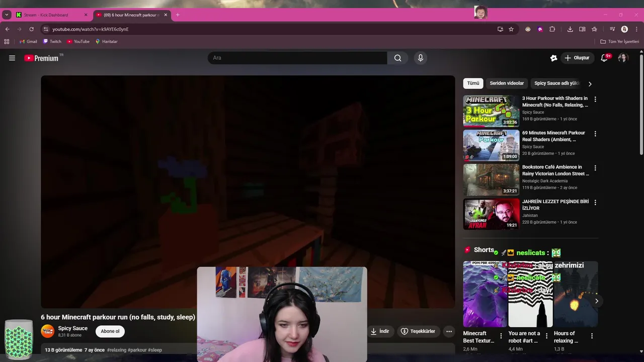The height and width of the screenshot is (362, 644).
Task: Open the Twitch bookmark
Action: coord(52,42)
